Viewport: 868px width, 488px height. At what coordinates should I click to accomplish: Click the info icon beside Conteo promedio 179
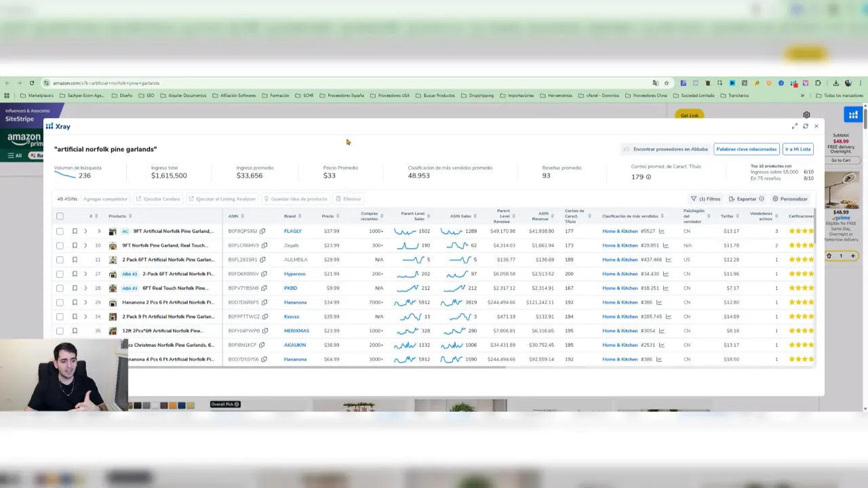(x=648, y=176)
